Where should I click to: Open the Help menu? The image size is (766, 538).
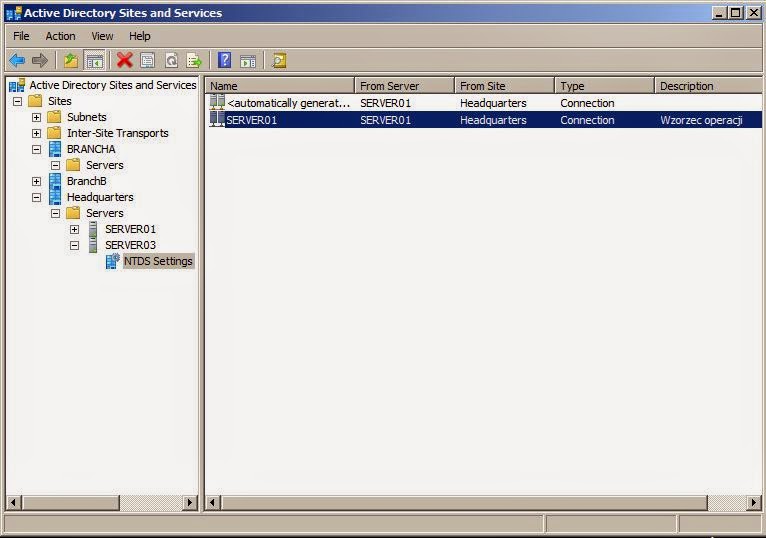(x=139, y=36)
